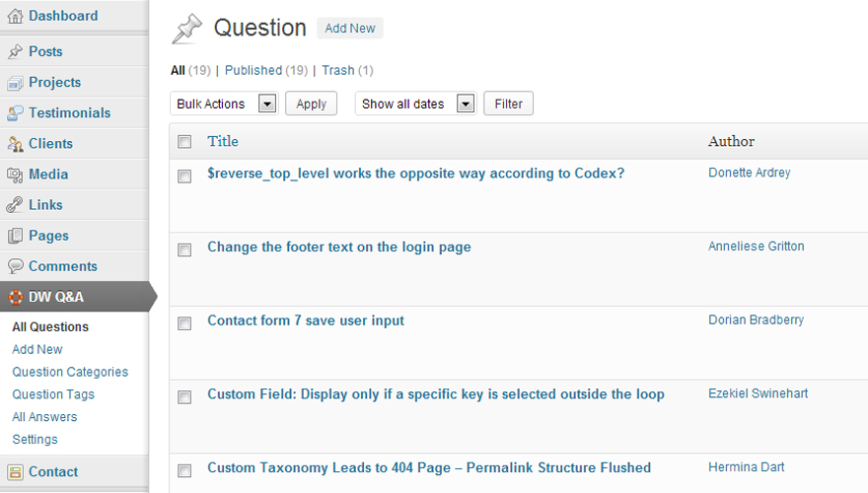Click the Filter button
Image resolution: width=868 pixels, height=493 pixels.
[x=508, y=104]
